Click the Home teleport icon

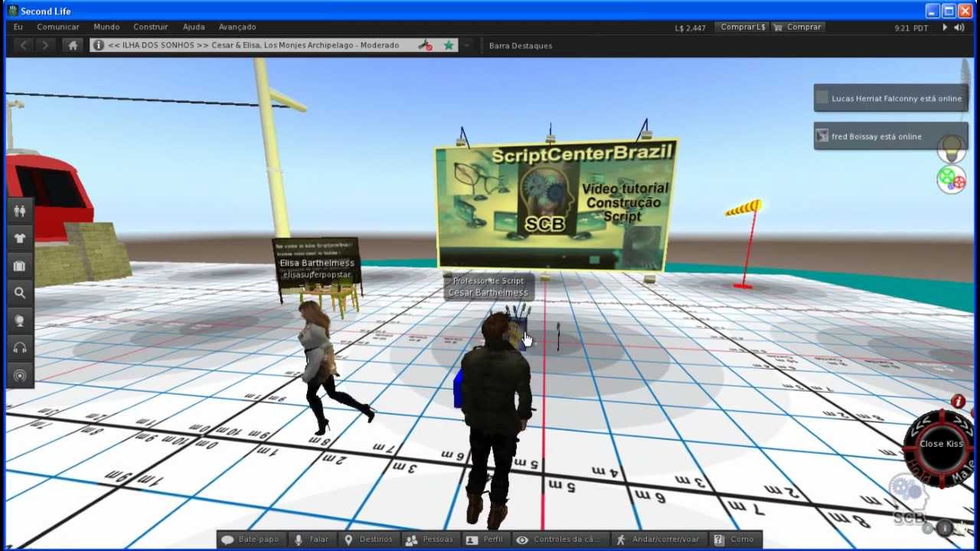tap(73, 45)
